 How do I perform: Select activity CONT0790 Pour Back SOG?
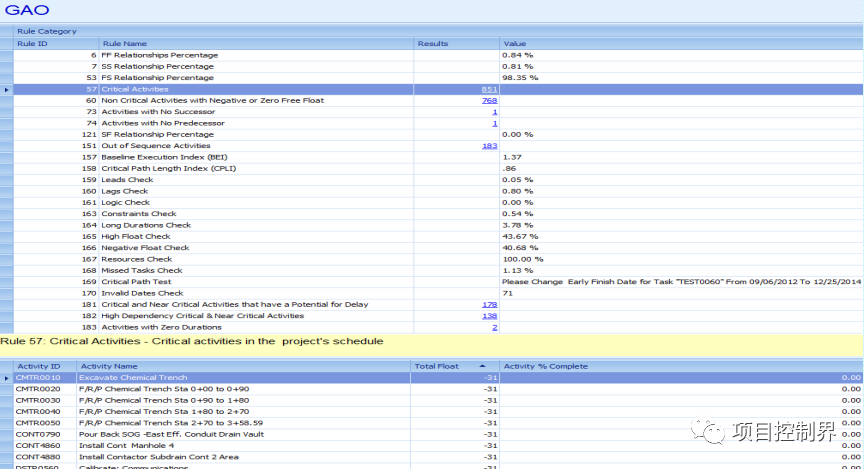click(x=439, y=434)
